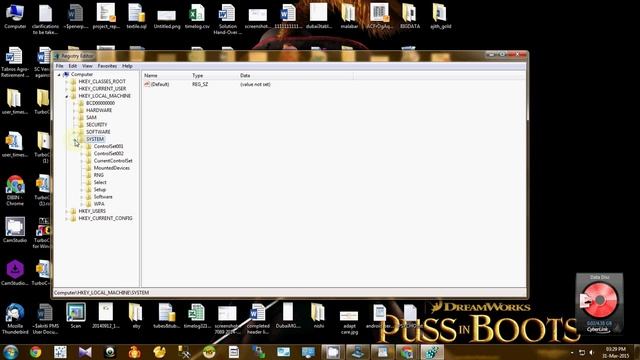
Task: Collapse the Computer root node in tree
Action: (x=59, y=74)
